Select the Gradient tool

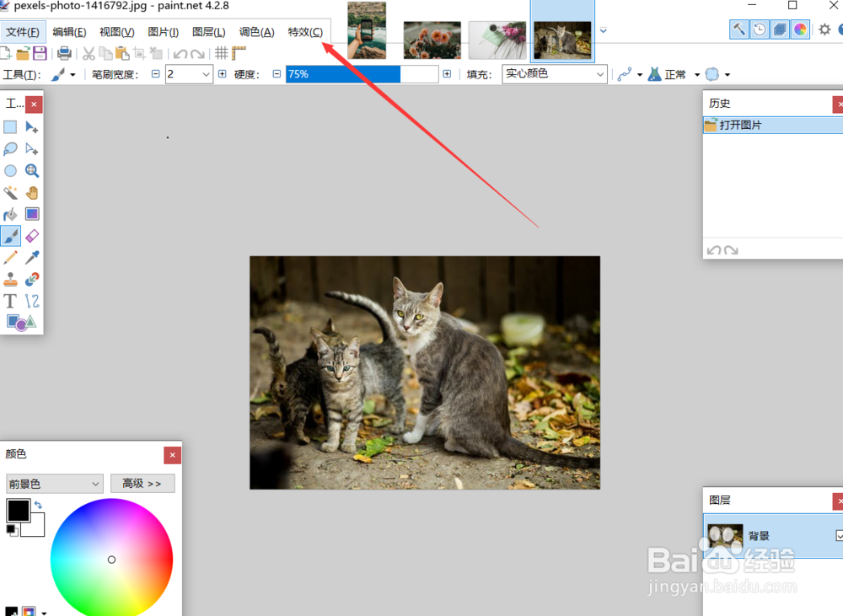[32, 215]
